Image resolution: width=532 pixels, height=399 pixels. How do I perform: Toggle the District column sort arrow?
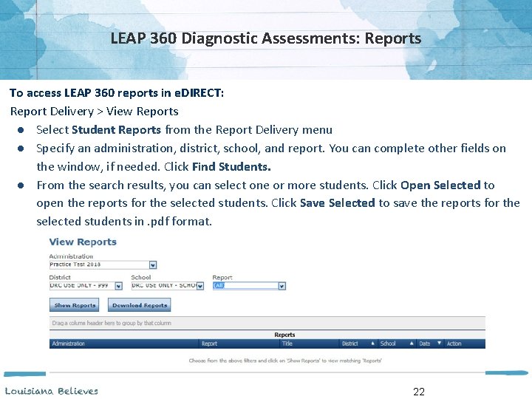(x=372, y=344)
